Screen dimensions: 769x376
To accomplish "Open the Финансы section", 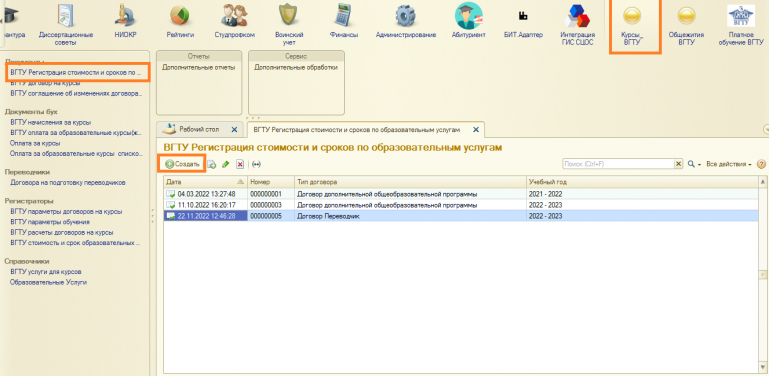I will click(343, 21).
